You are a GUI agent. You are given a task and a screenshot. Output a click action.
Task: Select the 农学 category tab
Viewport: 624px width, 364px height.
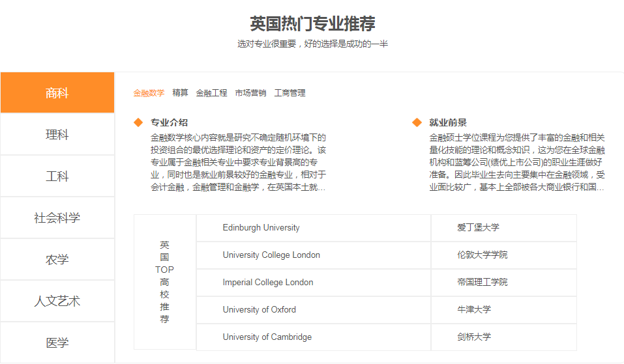click(x=57, y=260)
